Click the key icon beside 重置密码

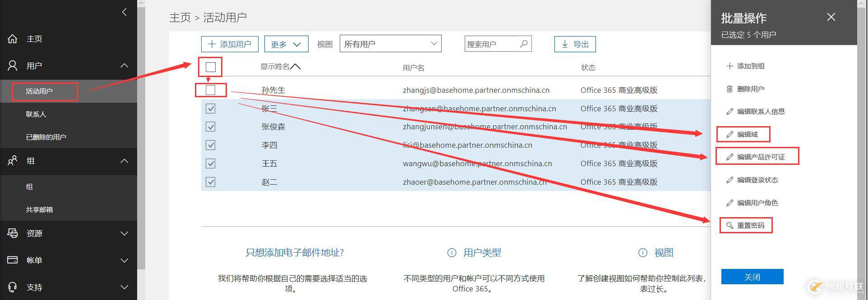729,225
